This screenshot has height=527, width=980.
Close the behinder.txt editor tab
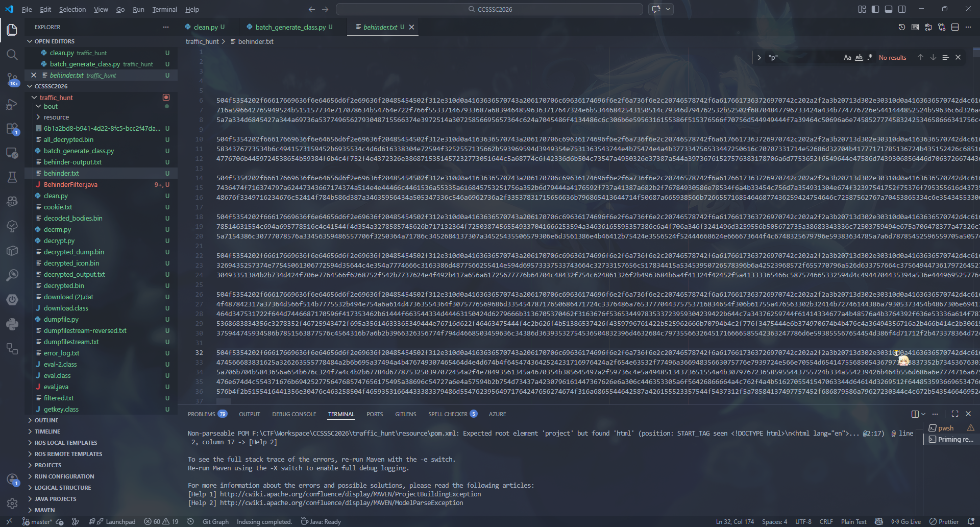click(x=411, y=27)
